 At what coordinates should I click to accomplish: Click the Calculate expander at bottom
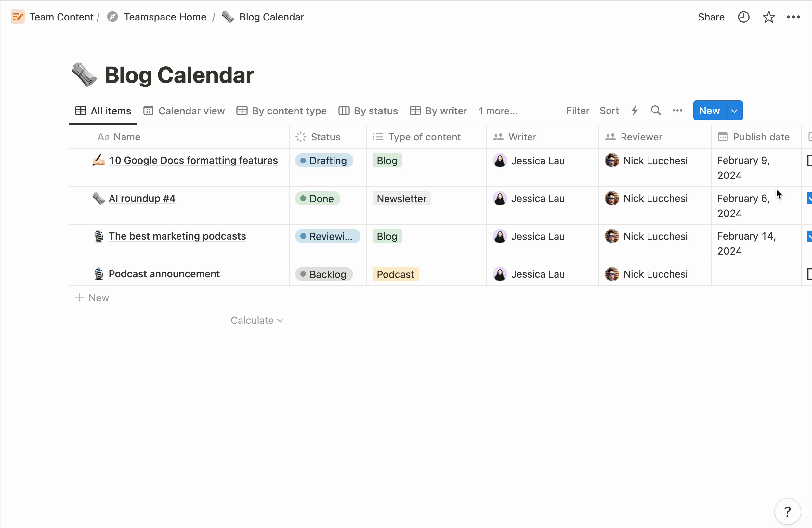[x=257, y=320]
